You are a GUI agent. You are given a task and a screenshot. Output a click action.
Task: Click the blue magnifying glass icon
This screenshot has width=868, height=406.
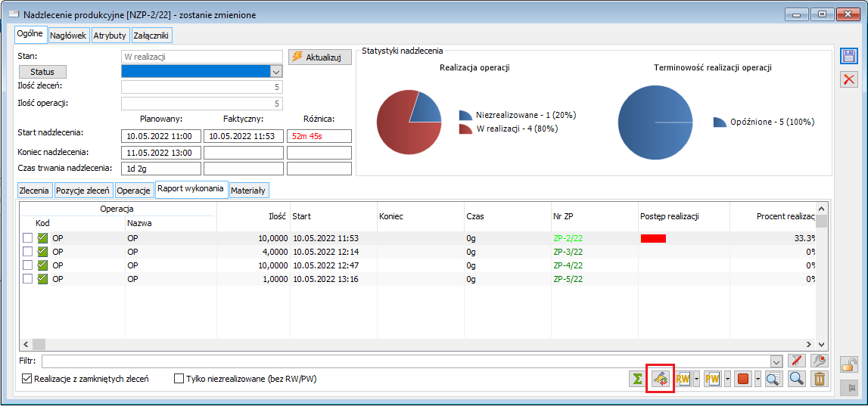796,379
